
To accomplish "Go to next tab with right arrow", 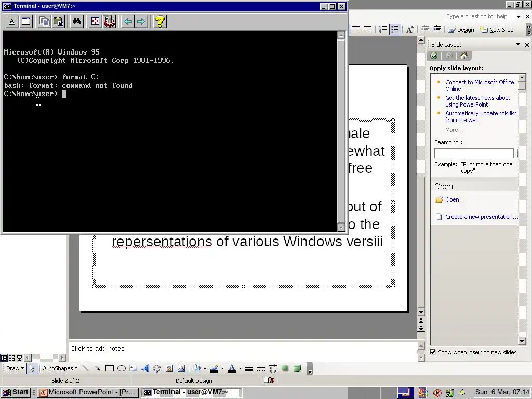I will tap(141, 22).
